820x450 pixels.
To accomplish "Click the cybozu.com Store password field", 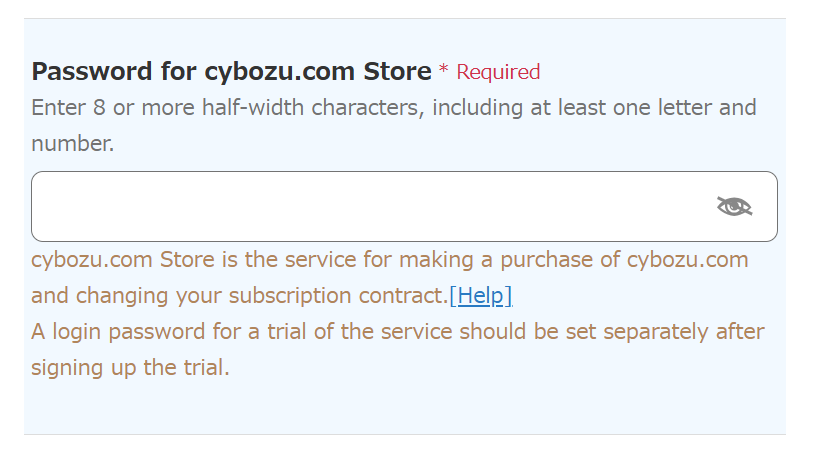I will pyautogui.click(x=370, y=206).
